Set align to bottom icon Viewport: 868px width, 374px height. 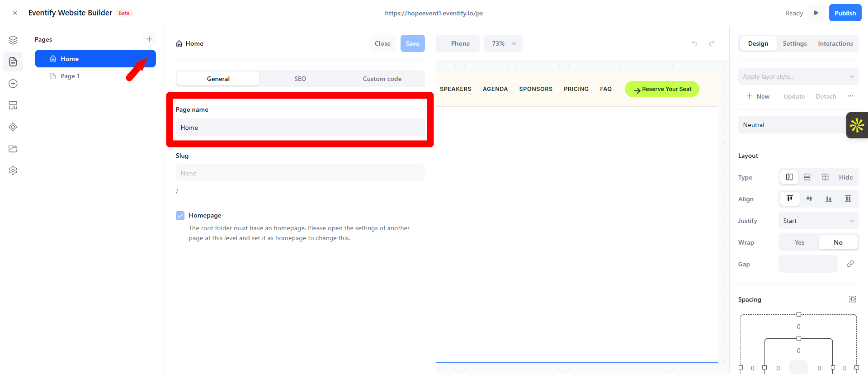coord(829,199)
